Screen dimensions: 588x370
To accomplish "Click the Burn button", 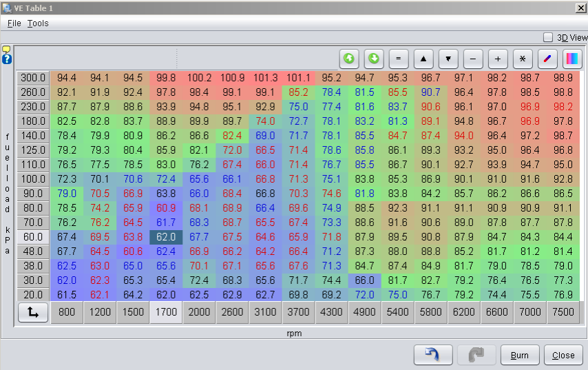I will click(x=520, y=355).
